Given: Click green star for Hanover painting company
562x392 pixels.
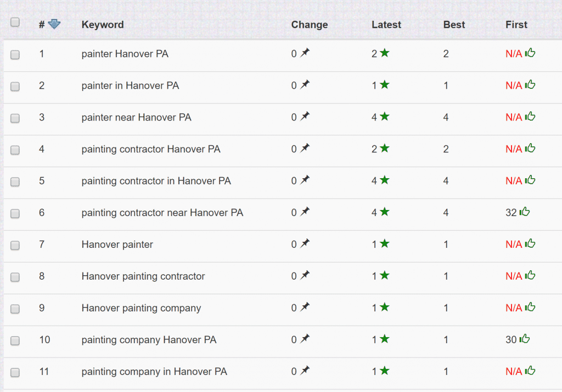Looking at the screenshot, I should click(385, 308).
